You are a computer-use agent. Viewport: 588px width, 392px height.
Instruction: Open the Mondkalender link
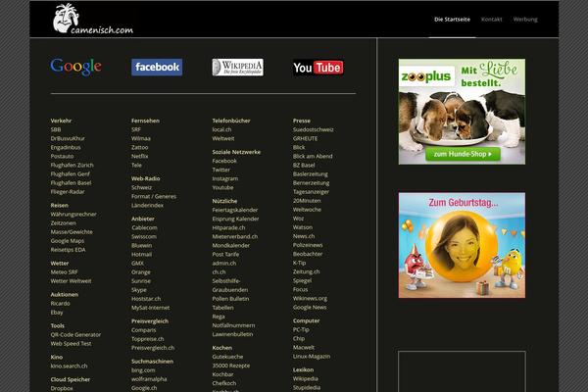[x=230, y=245]
